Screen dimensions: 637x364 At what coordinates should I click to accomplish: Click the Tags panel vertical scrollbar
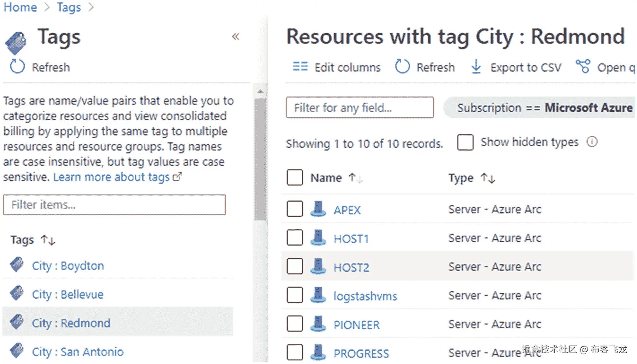tap(260, 159)
